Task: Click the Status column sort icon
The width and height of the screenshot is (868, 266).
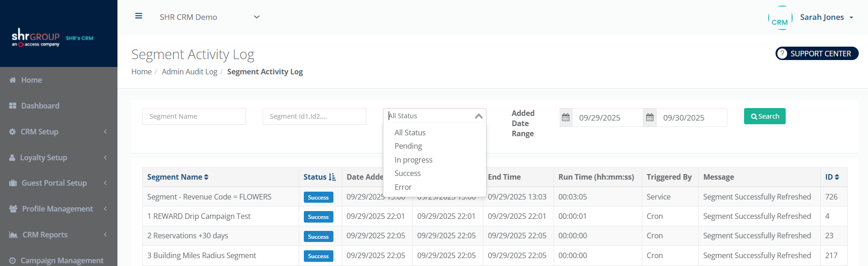Action: click(332, 177)
